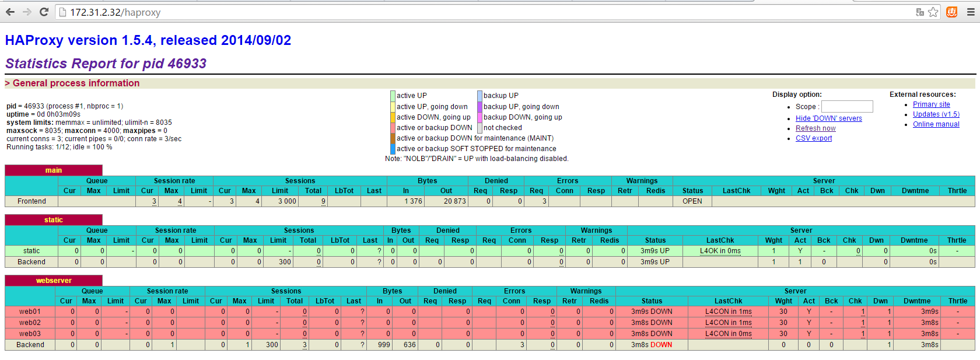The width and height of the screenshot is (980, 360).
Task: Click Backend row label in static table
Action: [32, 262]
